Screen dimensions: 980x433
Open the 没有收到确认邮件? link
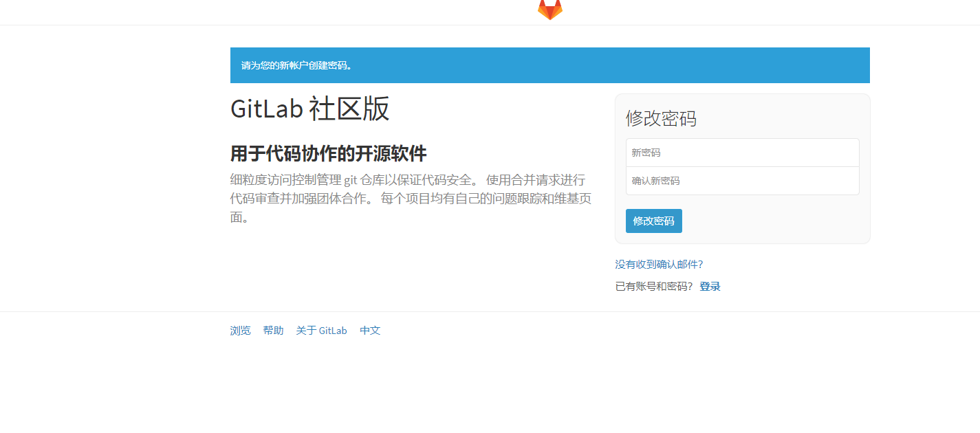click(x=659, y=265)
